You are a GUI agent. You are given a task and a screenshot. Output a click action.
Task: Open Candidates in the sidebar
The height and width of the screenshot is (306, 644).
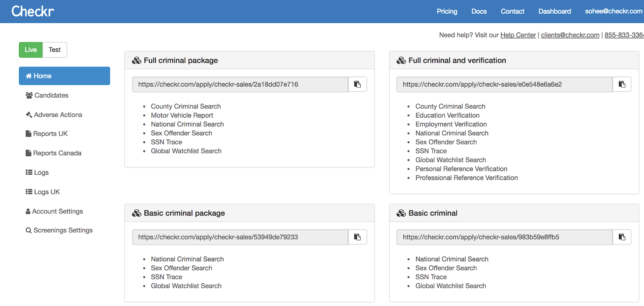[x=64, y=95]
